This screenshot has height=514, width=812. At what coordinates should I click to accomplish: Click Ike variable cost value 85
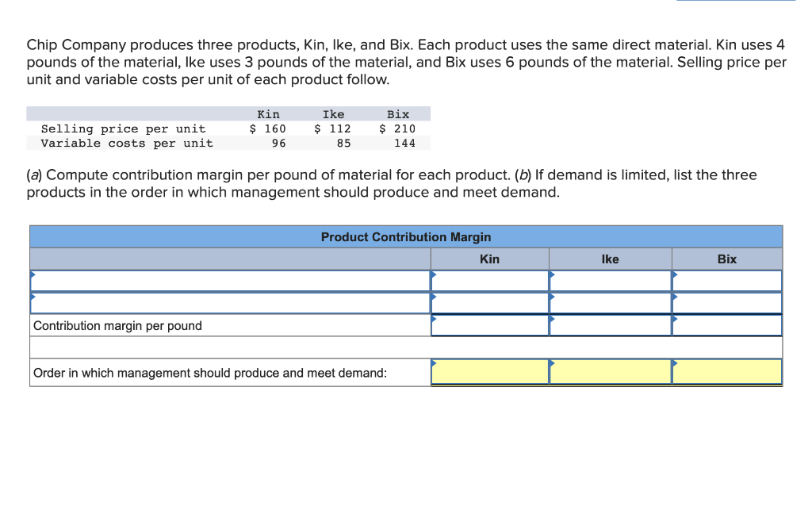click(x=344, y=143)
